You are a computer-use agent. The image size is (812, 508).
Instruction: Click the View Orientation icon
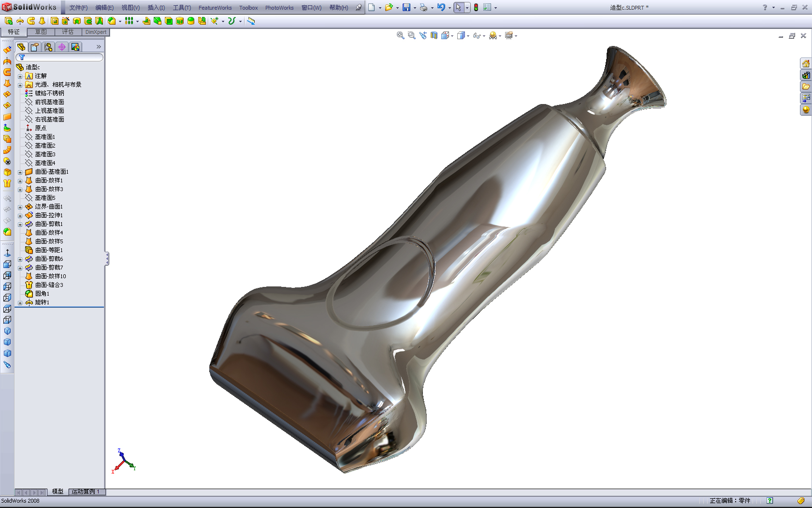click(x=446, y=35)
